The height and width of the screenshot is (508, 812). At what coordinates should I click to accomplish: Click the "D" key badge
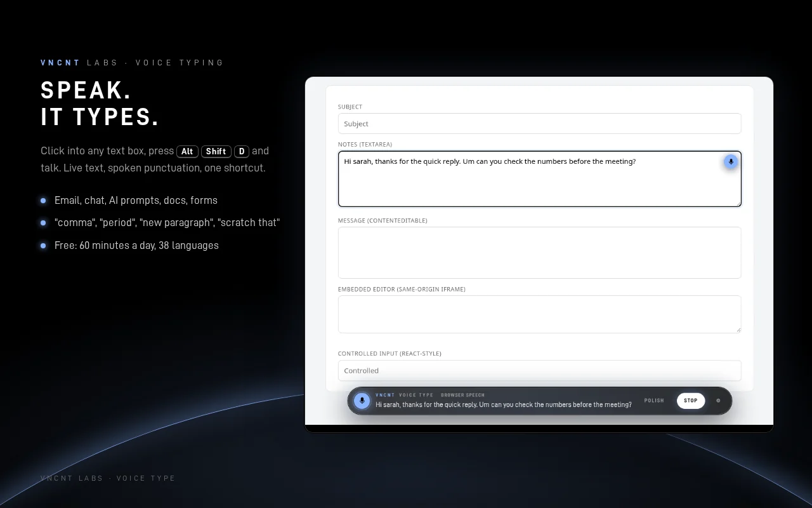point(242,151)
